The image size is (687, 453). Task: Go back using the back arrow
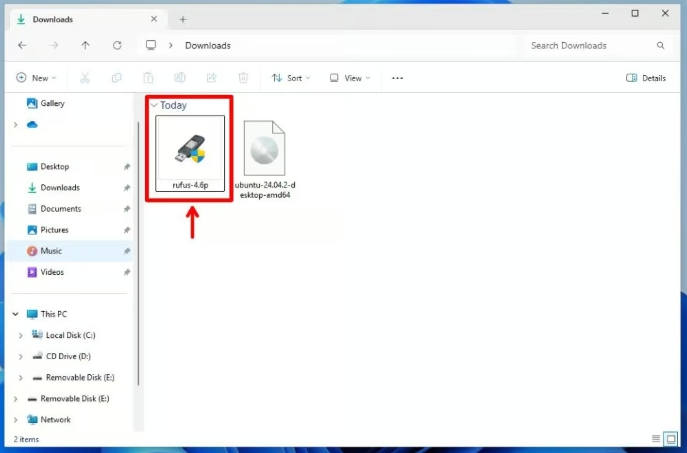click(22, 45)
